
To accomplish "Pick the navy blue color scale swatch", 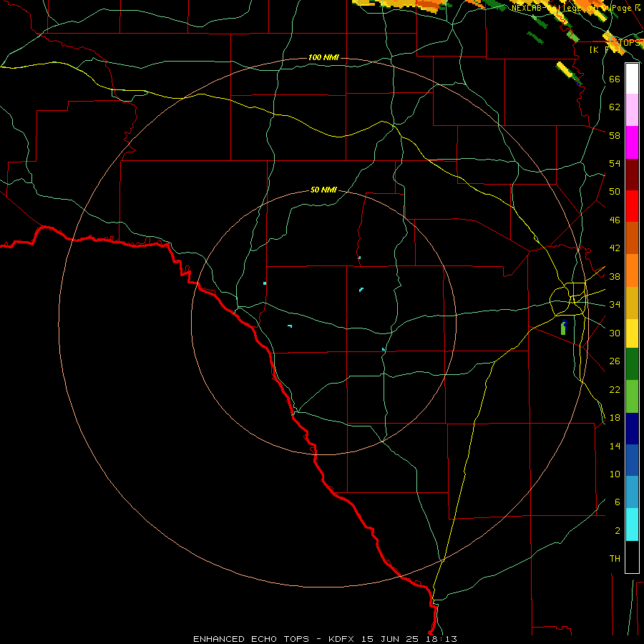I will pyautogui.click(x=632, y=429).
